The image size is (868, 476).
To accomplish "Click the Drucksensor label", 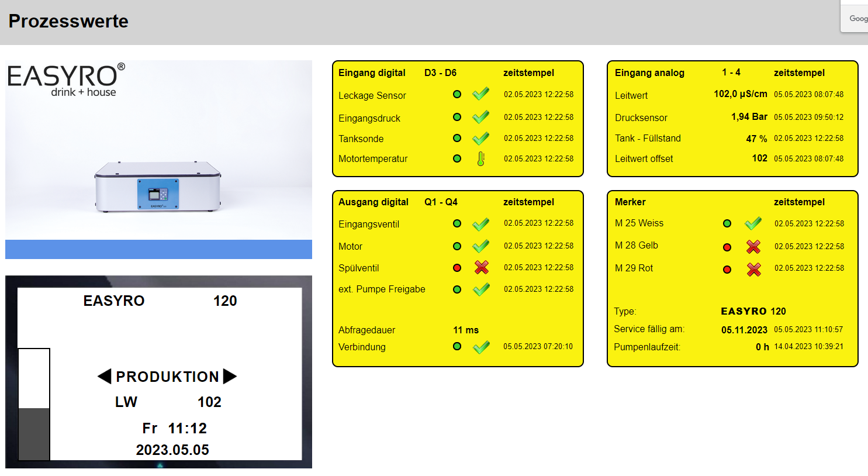I will [641, 118].
